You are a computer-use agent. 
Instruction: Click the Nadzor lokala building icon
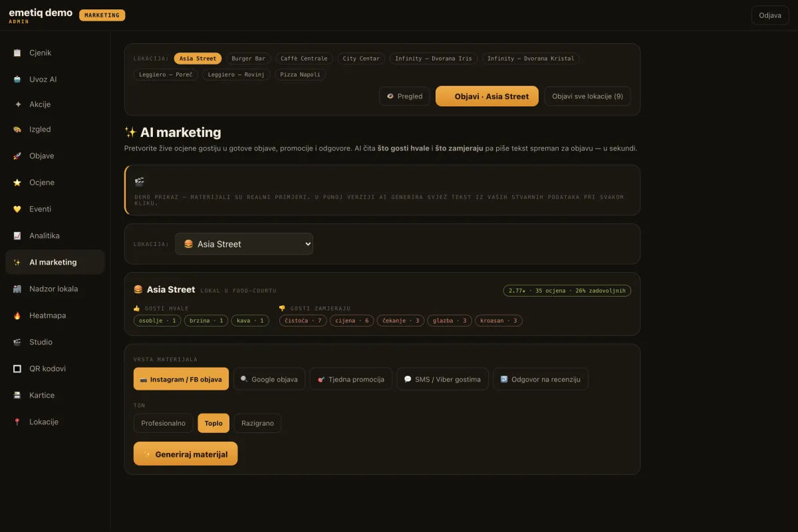(17, 289)
